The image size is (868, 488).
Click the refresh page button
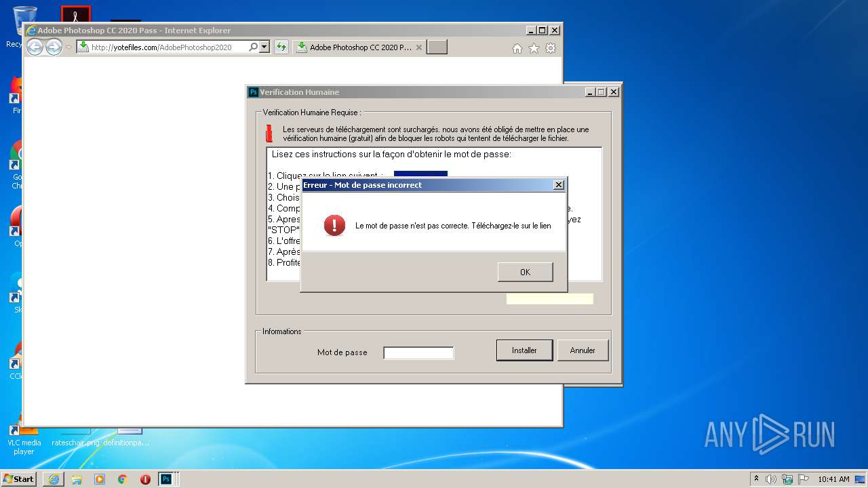click(x=281, y=47)
